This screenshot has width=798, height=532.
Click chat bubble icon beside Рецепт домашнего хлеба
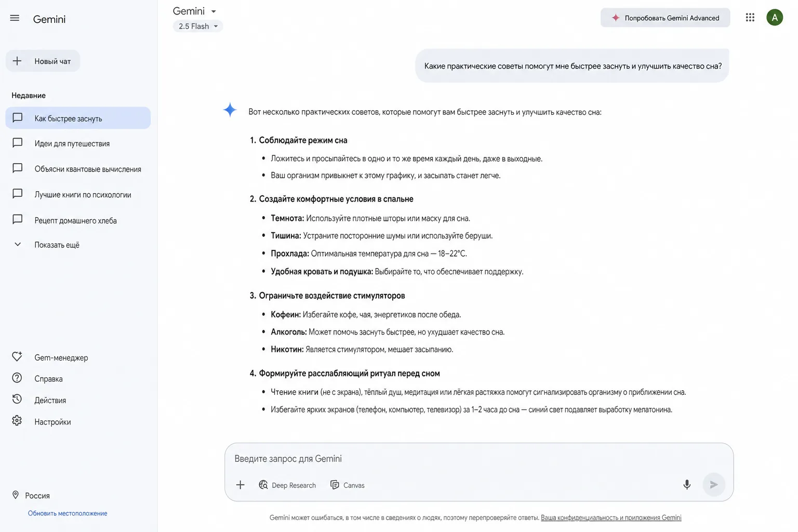click(18, 219)
